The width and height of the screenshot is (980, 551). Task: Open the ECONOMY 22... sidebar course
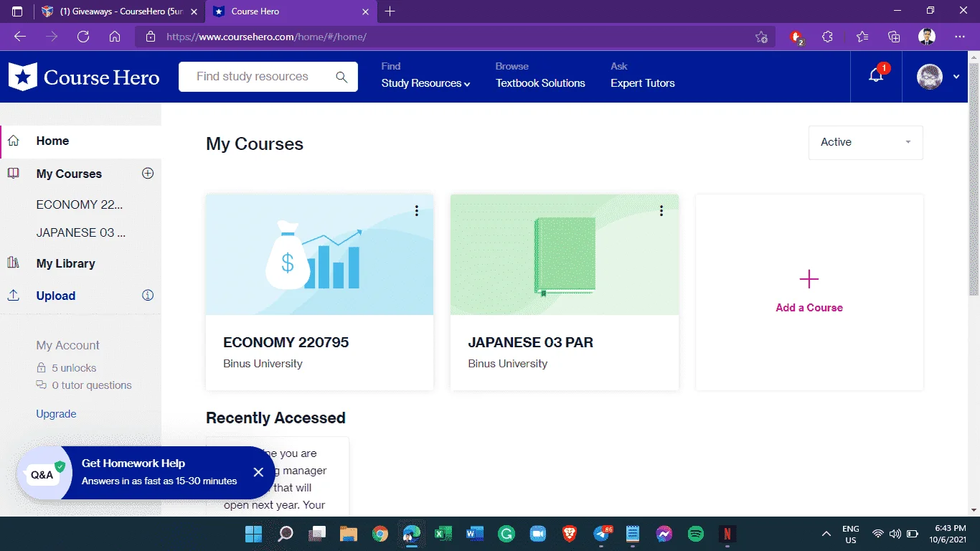click(80, 204)
